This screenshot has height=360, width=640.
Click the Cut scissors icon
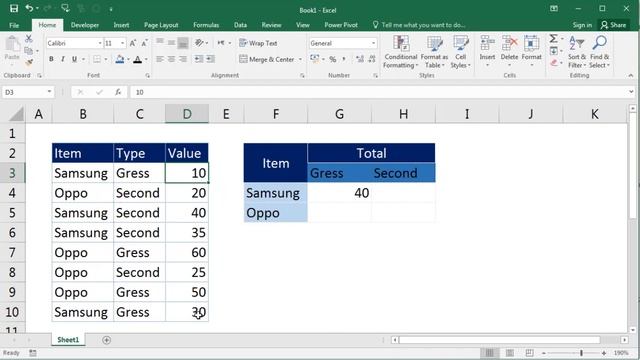29,39
